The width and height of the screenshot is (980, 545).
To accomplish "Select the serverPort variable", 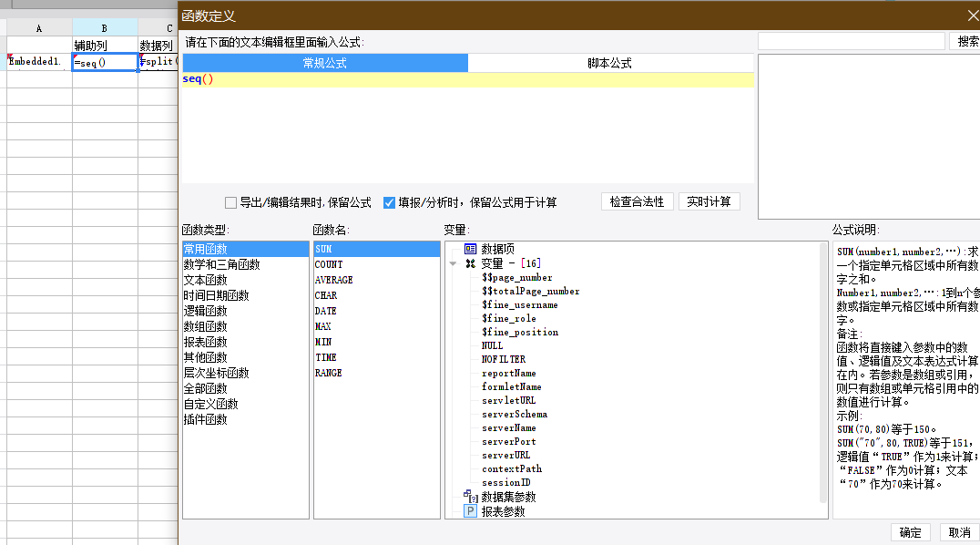I will (x=509, y=442).
